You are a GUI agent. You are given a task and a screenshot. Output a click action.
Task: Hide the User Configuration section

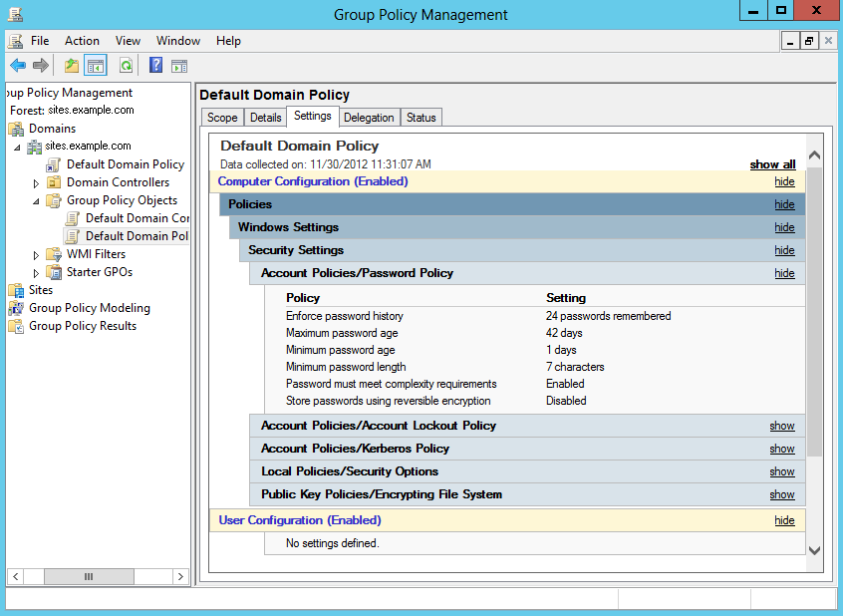[784, 520]
